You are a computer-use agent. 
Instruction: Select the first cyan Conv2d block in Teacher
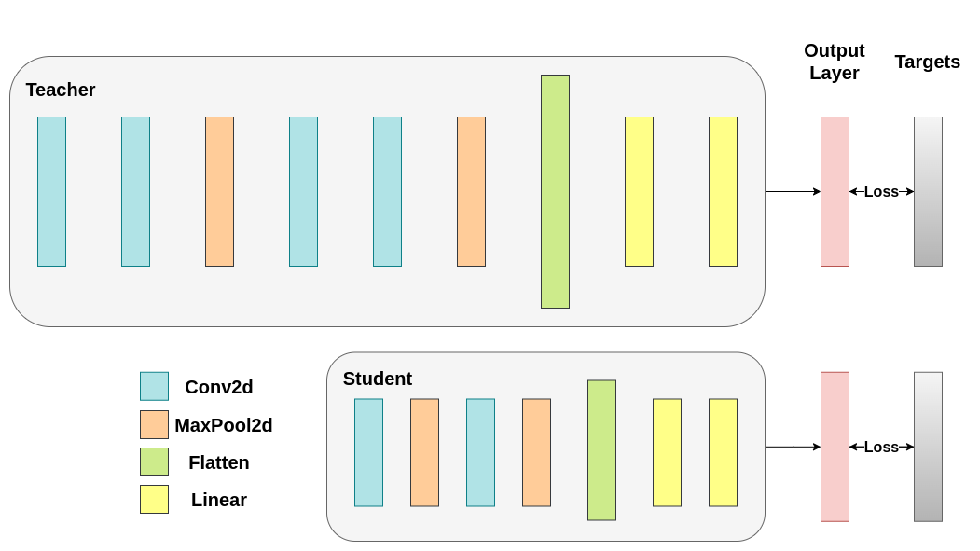[51, 191]
